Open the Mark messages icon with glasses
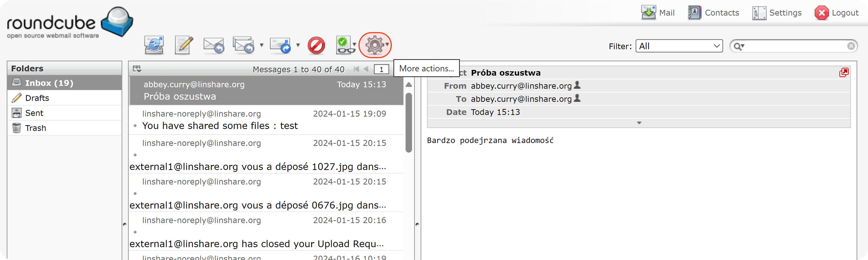 (x=345, y=45)
